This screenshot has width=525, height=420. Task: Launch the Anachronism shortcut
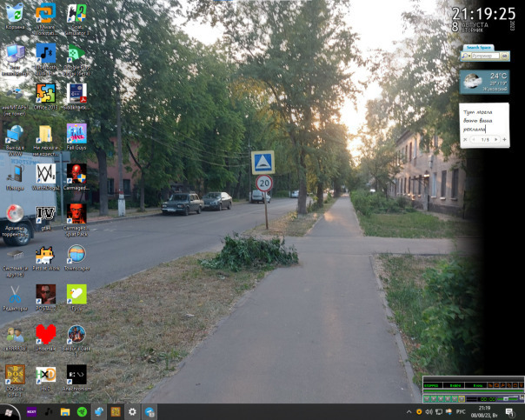[x=76, y=377]
